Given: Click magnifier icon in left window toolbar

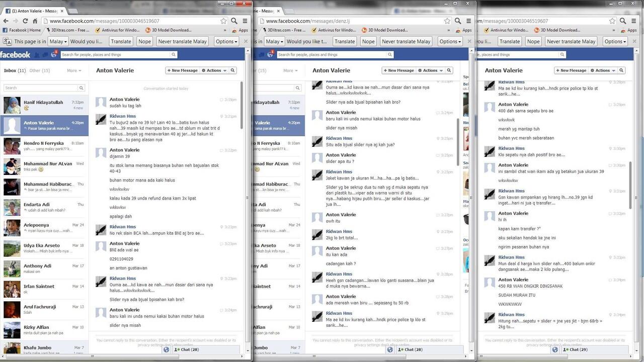Looking at the screenshot, I should coord(234,21).
